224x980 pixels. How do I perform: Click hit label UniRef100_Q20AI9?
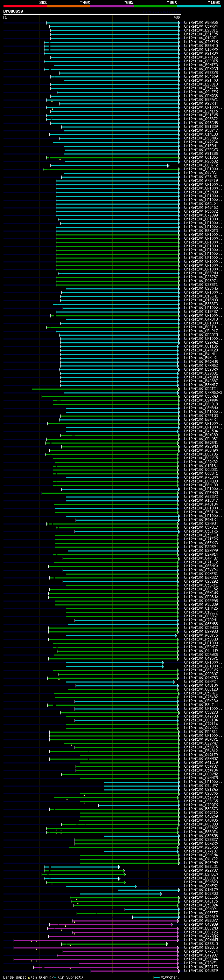pos(201,917)
